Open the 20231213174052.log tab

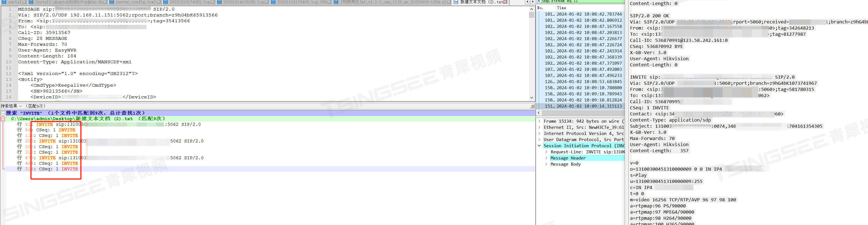coord(189,2)
